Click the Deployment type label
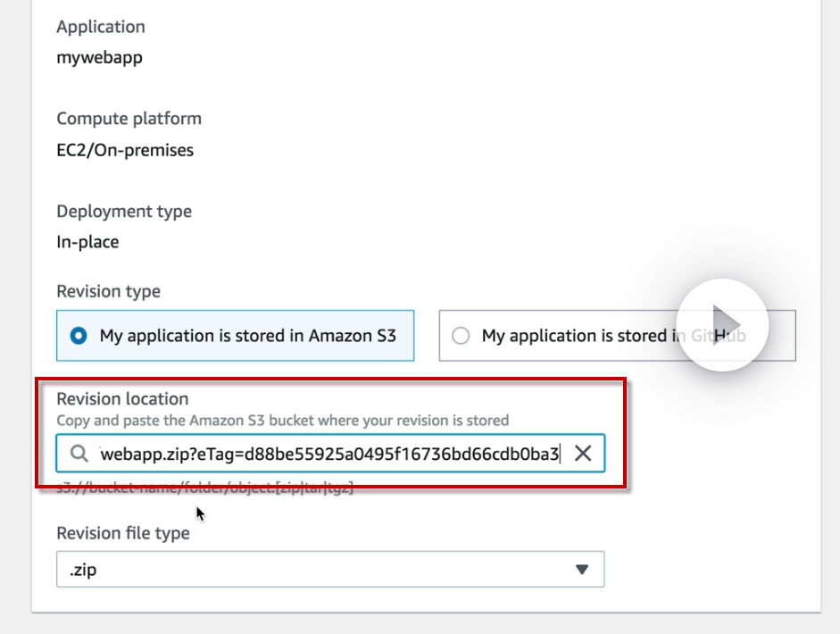This screenshot has height=634, width=840. [124, 212]
